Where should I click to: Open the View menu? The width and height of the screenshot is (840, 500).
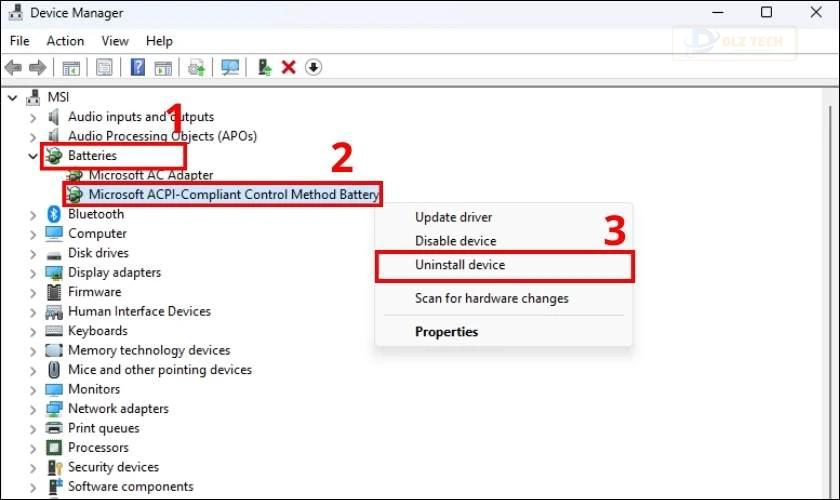pyautogui.click(x=115, y=41)
